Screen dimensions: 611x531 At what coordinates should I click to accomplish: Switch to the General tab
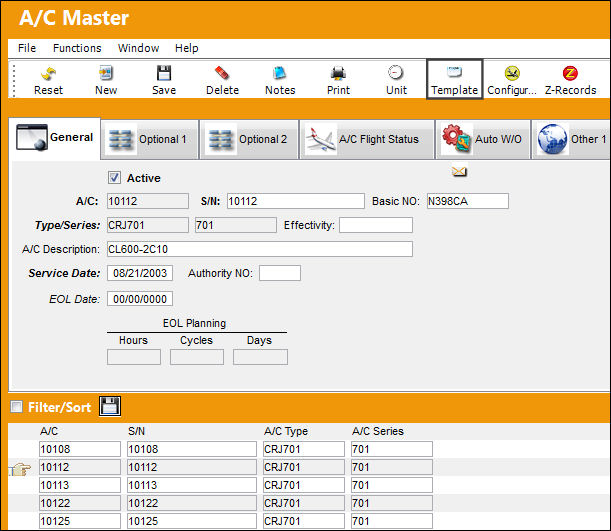coord(55,138)
